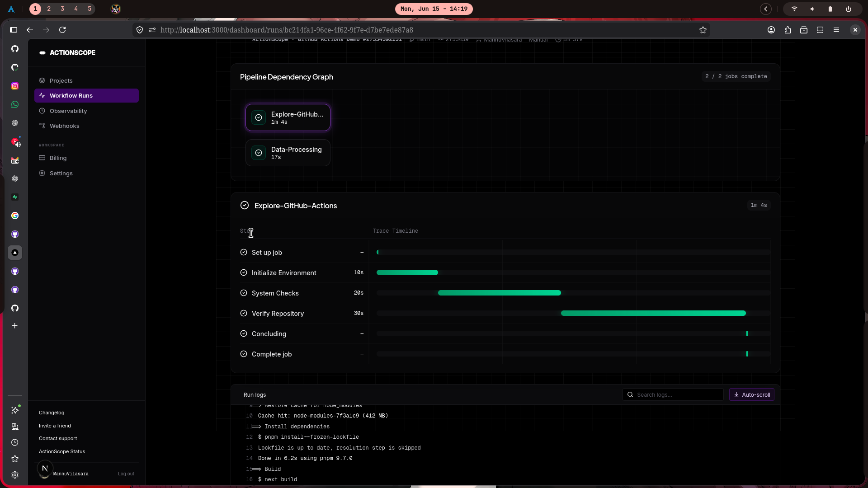Open the Changelog link
The height and width of the screenshot is (488, 868).
(x=52, y=413)
